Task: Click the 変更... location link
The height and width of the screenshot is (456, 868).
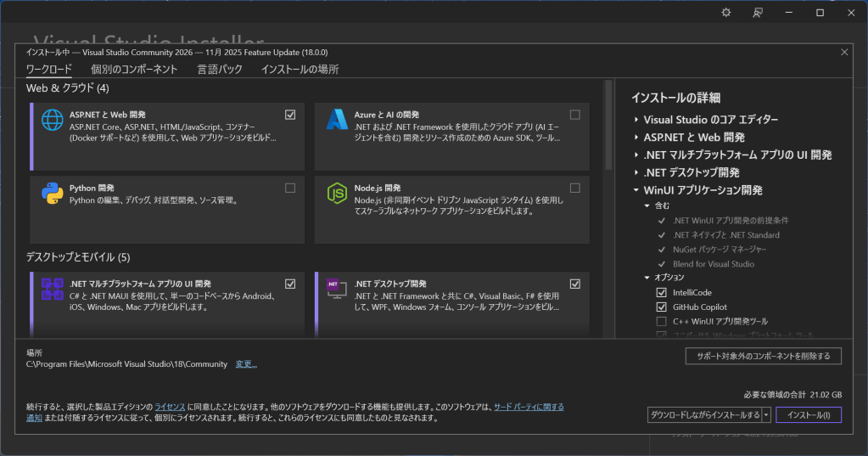Action: click(246, 364)
